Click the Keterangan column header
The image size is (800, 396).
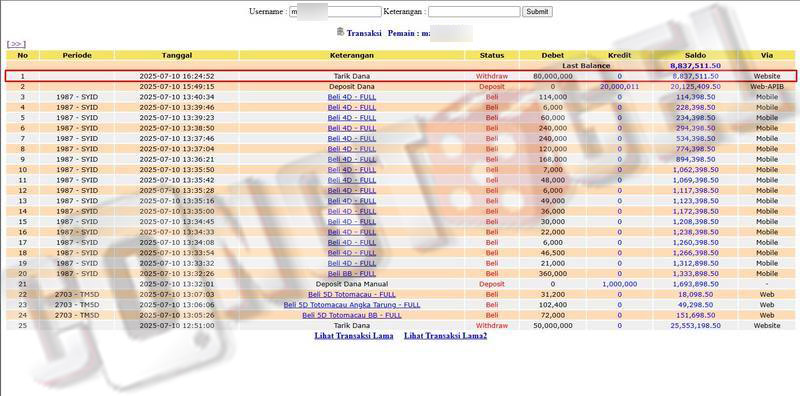coord(352,55)
